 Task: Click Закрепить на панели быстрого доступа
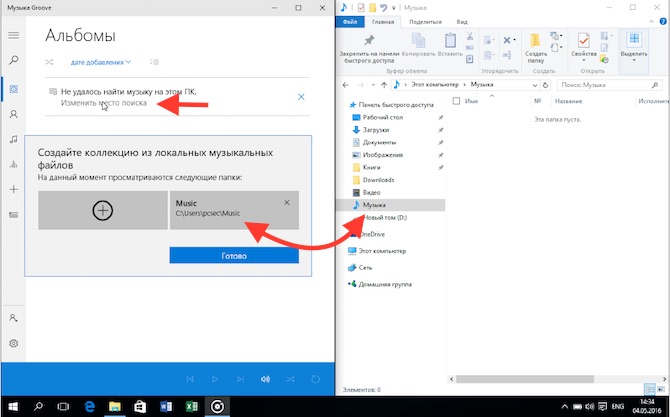369,48
